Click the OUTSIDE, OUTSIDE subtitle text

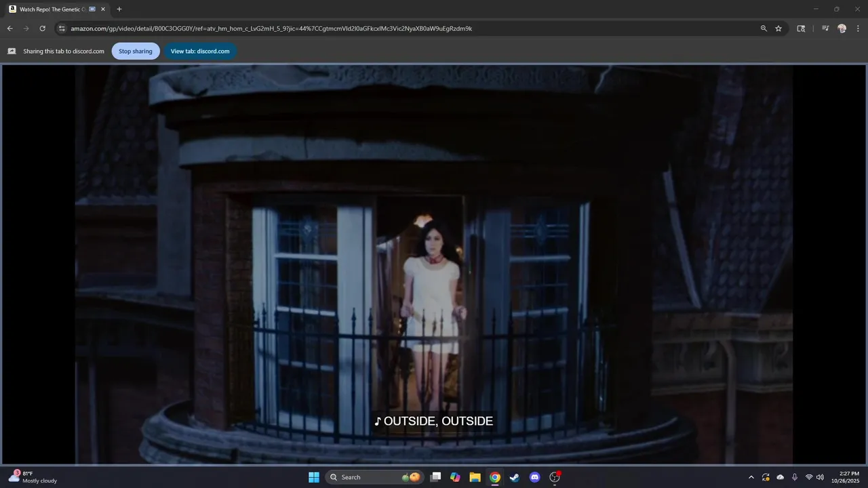(438, 421)
